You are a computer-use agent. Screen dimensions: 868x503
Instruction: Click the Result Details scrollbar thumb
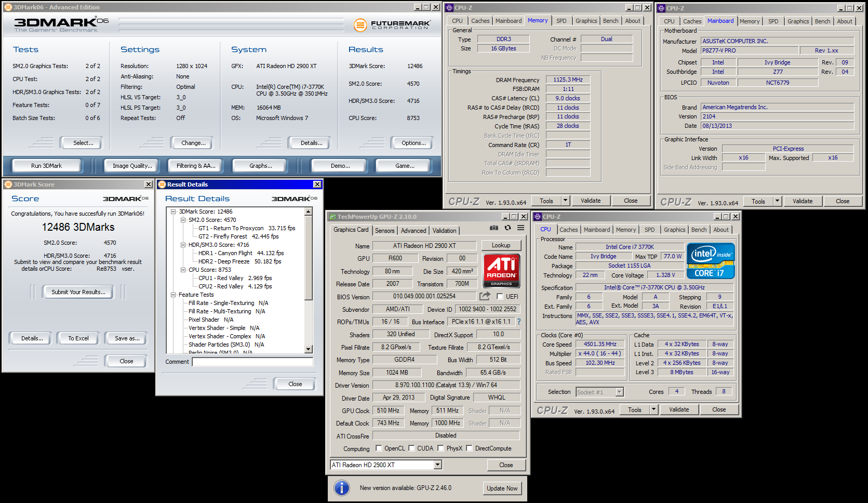[x=309, y=258]
